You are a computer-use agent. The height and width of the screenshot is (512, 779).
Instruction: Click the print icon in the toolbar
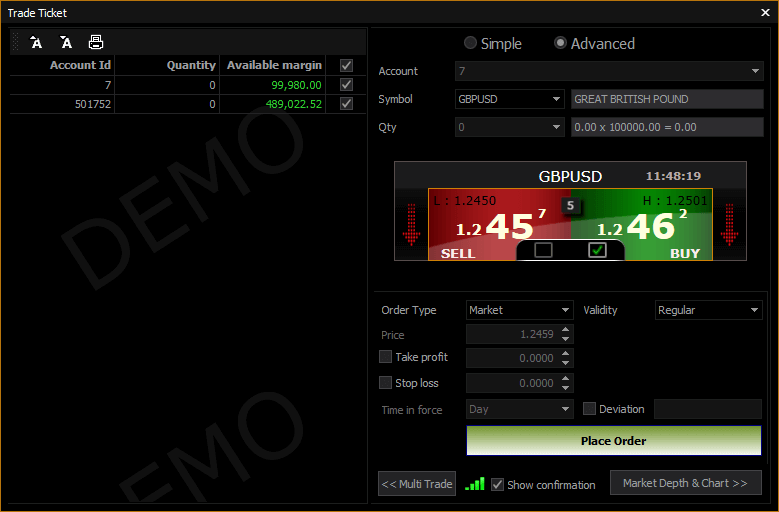pyautogui.click(x=96, y=42)
